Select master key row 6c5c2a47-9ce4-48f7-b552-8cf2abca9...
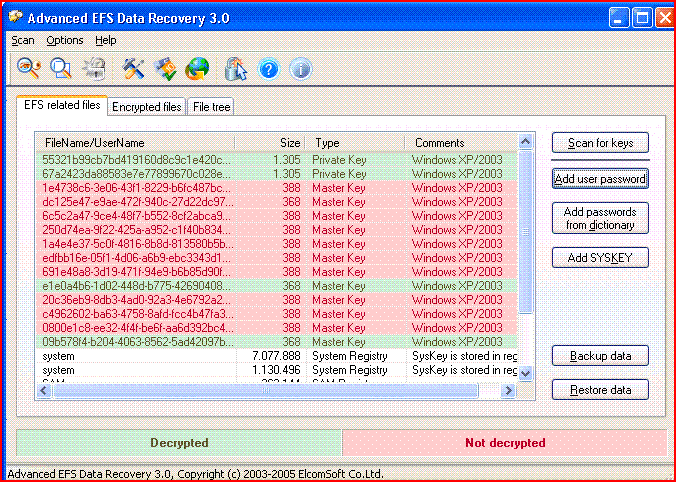Screen dimensions: 676x482 (276, 216)
